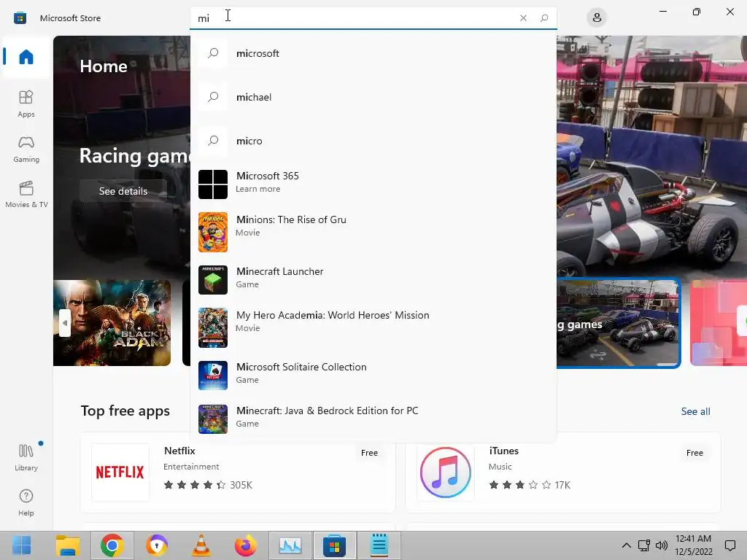Click the See details button
This screenshot has height=560, width=747.
tap(123, 191)
